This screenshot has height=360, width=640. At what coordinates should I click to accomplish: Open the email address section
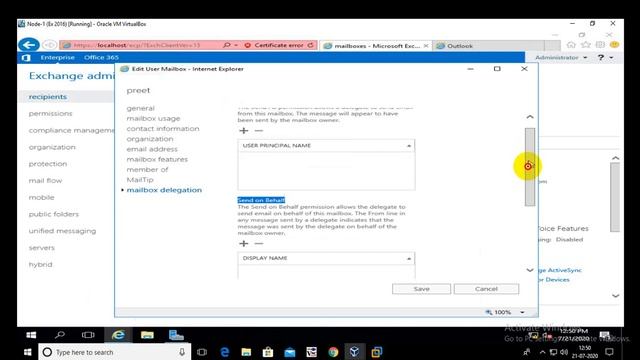click(152, 149)
